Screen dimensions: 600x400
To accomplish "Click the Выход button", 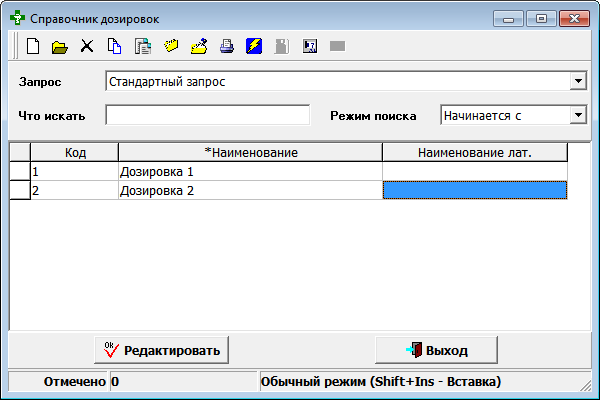I will 437,350.
